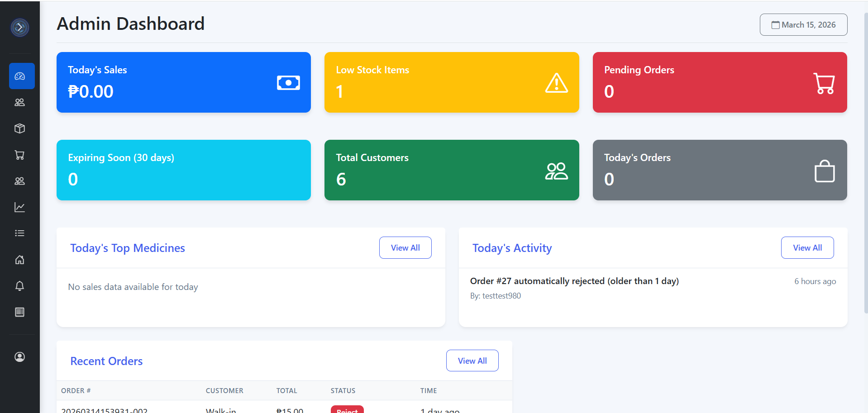Viewport: 868px width, 413px height.
Task: Click the activity entry about Order #27
Action: click(574, 281)
